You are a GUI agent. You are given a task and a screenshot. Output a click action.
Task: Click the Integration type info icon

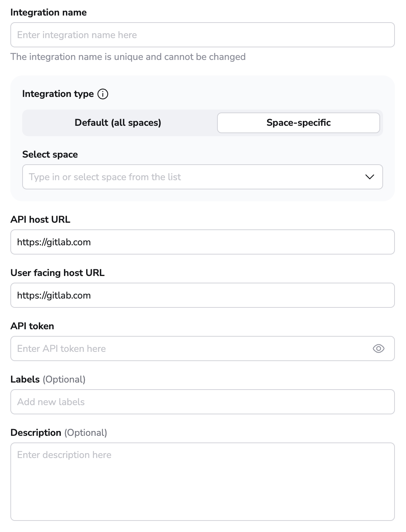(x=103, y=94)
